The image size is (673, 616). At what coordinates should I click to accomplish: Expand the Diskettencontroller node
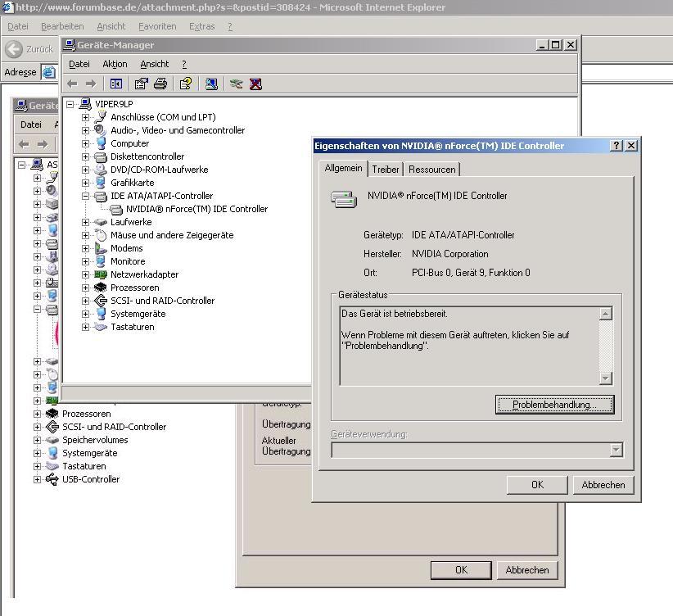85,156
